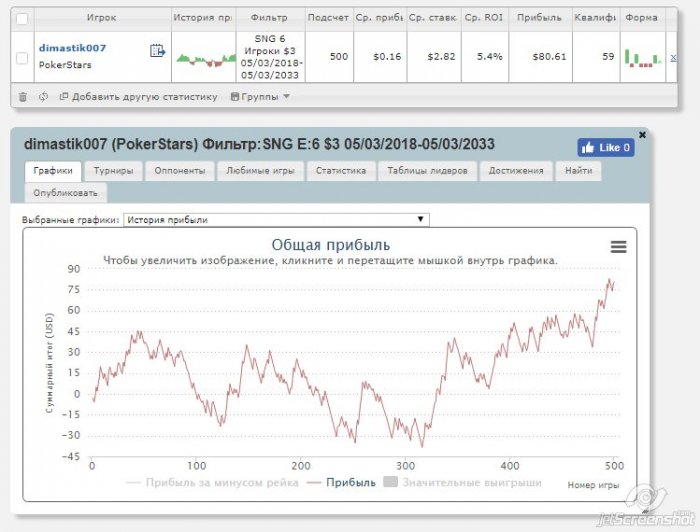Sort by the Прибыль column header
700x532 pixels.
tap(539, 18)
